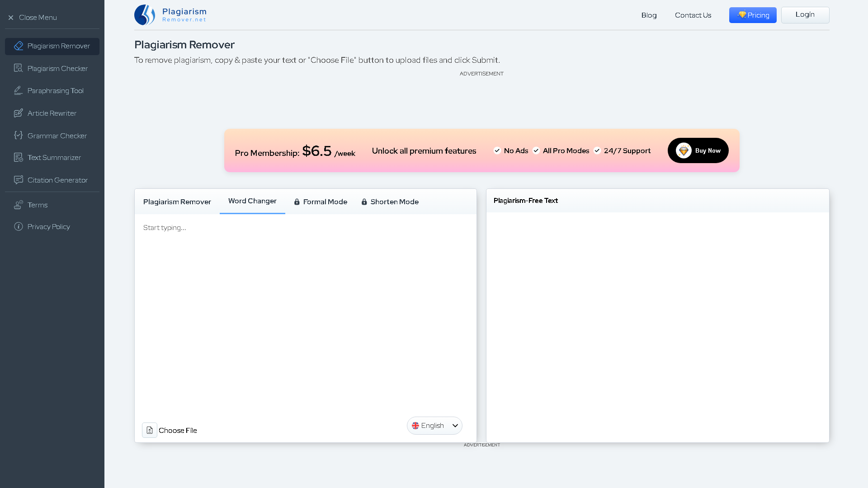868x488 pixels.
Task: Select the Plagiarism Remover tab
Action: (177, 202)
